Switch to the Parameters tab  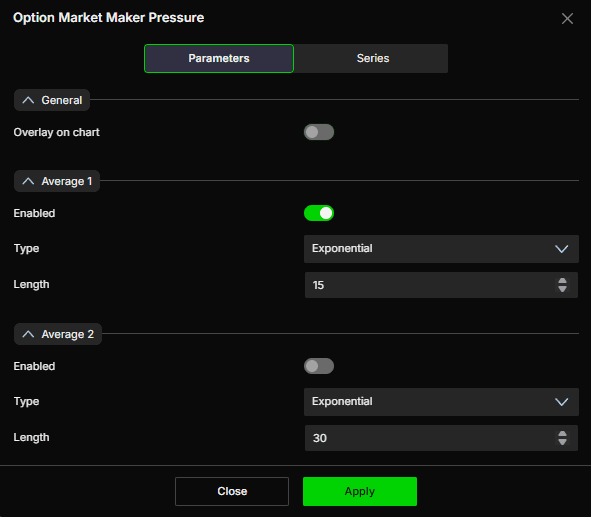pyautogui.click(x=219, y=58)
